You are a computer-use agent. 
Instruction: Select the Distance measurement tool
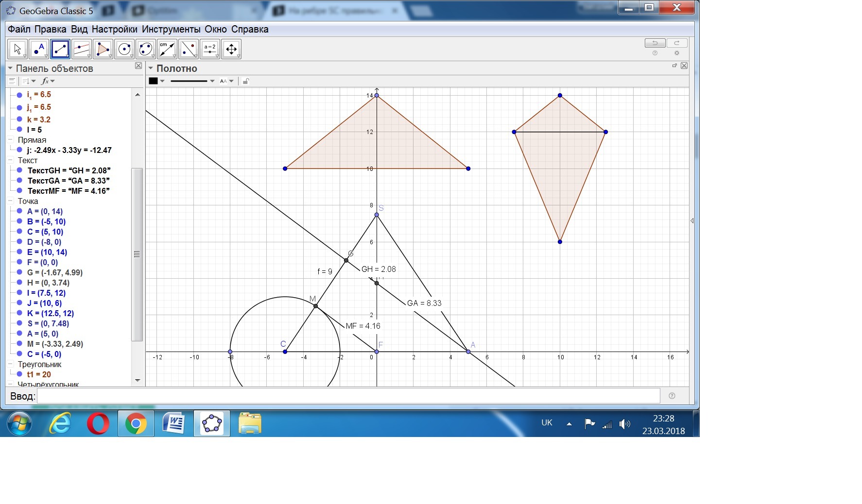pos(167,49)
